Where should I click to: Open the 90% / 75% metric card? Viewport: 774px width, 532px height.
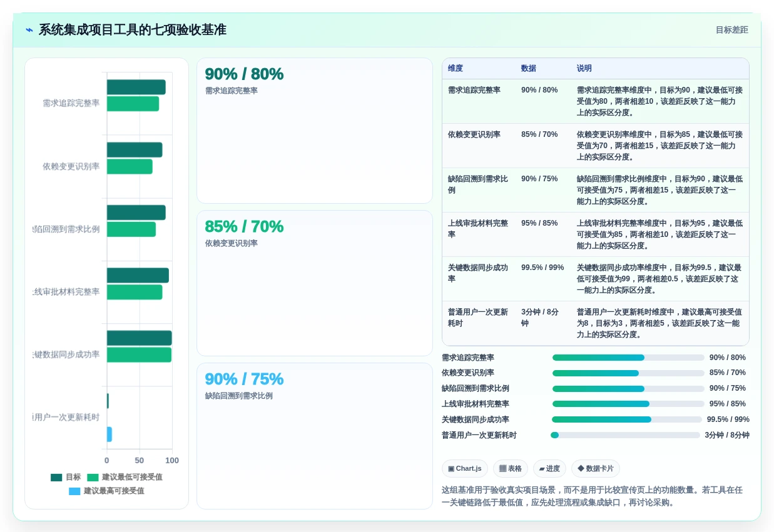[315, 436]
